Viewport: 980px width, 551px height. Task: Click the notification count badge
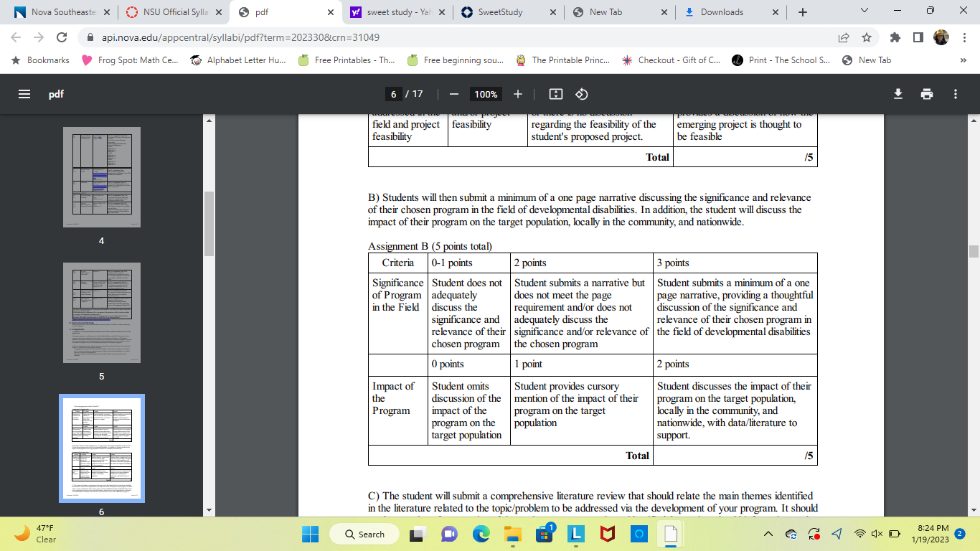pyautogui.click(x=960, y=533)
